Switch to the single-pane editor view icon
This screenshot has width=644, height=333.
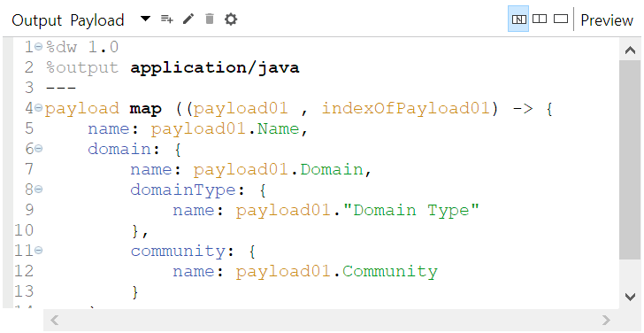561,19
